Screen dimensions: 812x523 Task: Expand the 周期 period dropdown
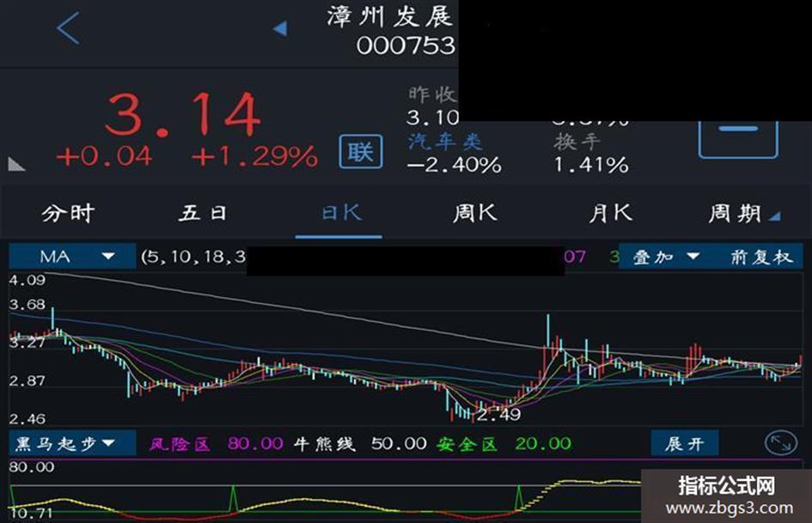click(x=744, y=213)
